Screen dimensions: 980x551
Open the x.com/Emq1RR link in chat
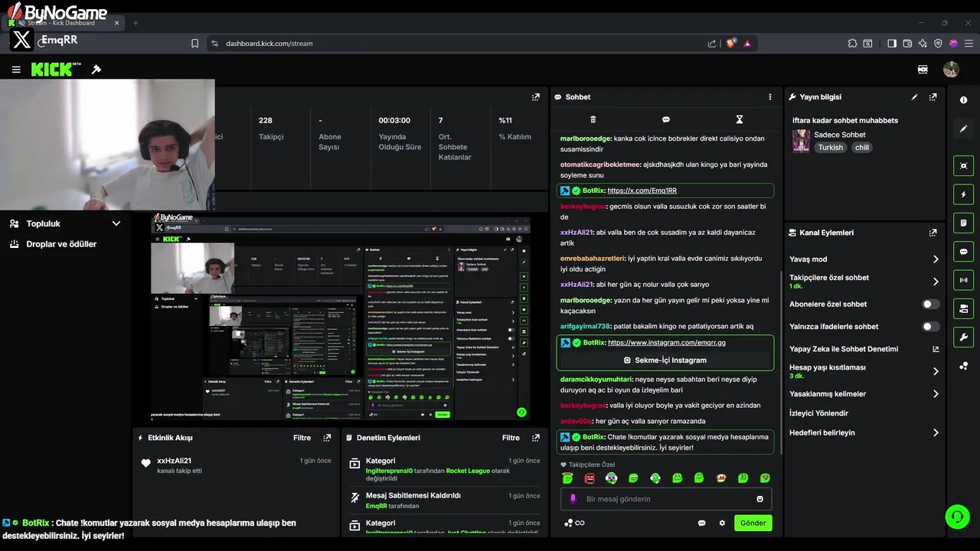[x=642, y=191]
